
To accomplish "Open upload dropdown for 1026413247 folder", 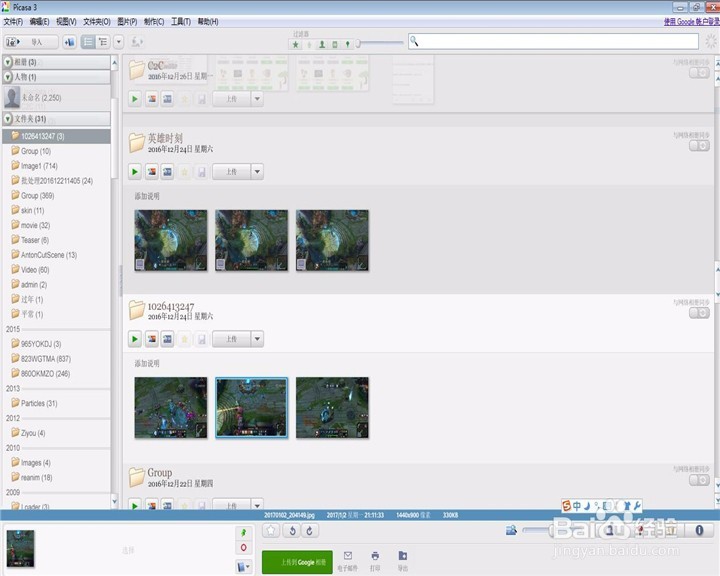I will 257,339.
